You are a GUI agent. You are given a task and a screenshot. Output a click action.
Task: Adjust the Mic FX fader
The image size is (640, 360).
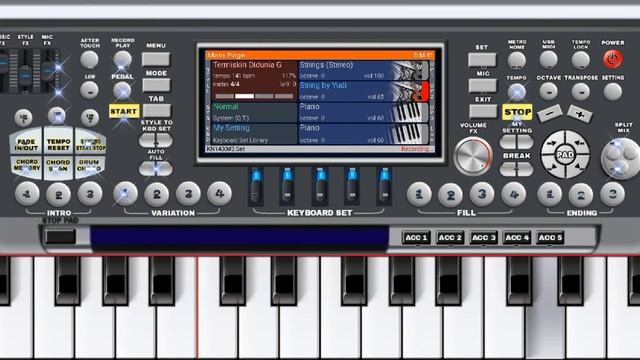pos(48,71)
